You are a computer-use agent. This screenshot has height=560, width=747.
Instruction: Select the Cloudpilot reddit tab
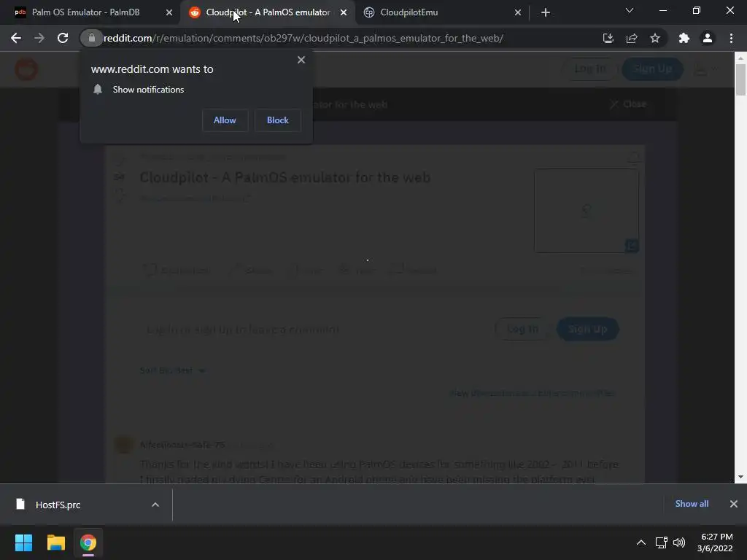click(268, 12)
